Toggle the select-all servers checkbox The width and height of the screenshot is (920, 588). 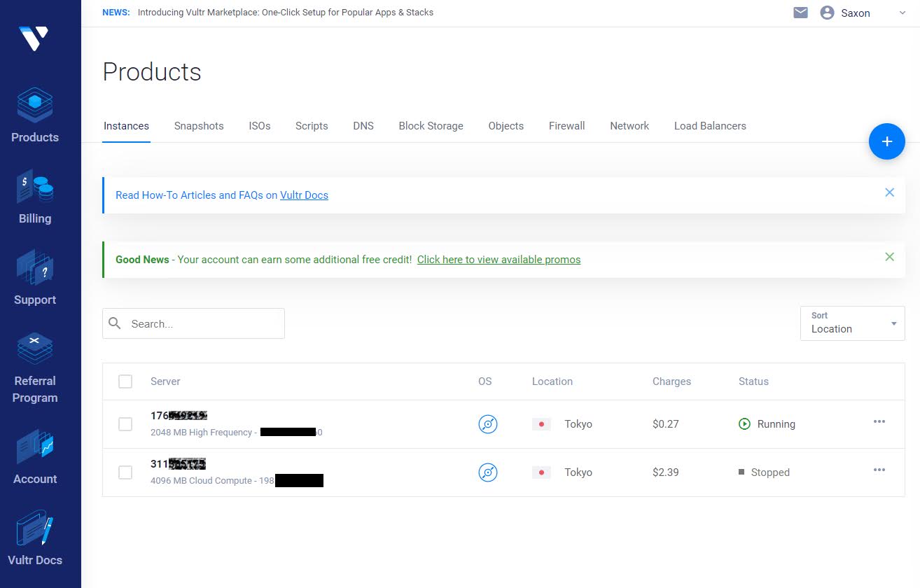[125, 381]
